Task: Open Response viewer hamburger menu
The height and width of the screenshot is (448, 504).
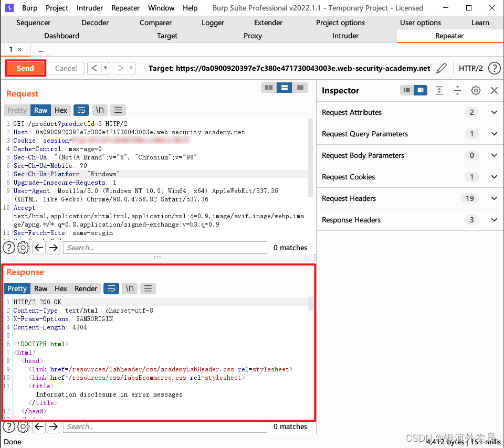Action: pos(148,289)
